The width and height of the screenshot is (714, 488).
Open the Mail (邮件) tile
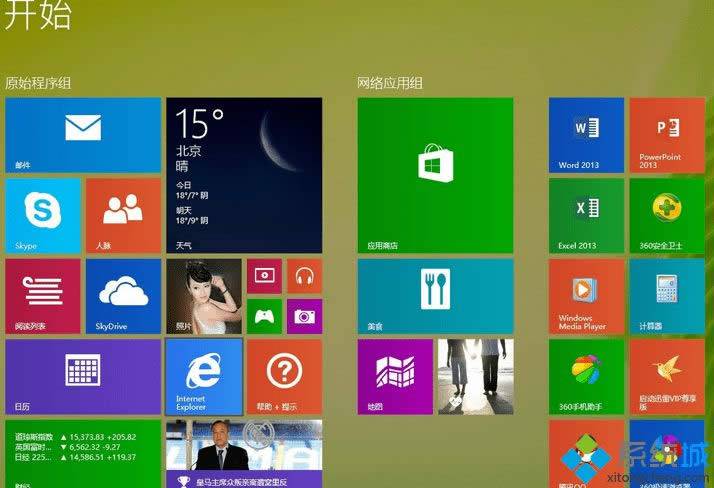click(x=83, y=135)
